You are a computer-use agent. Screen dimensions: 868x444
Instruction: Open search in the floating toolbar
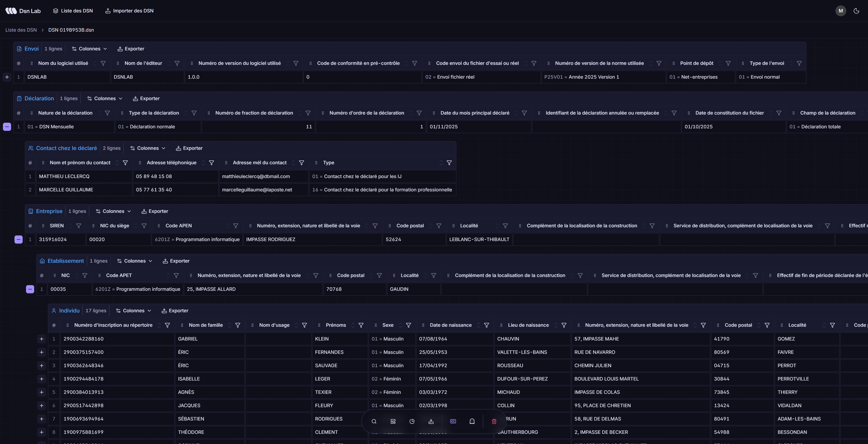tap(374, 421)
